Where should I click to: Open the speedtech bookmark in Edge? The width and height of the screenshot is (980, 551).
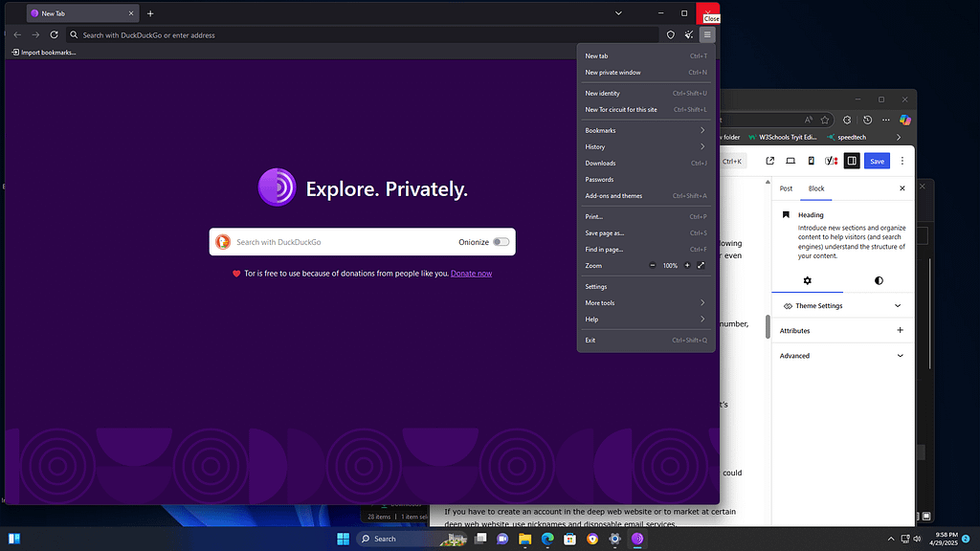coord(846,138)
